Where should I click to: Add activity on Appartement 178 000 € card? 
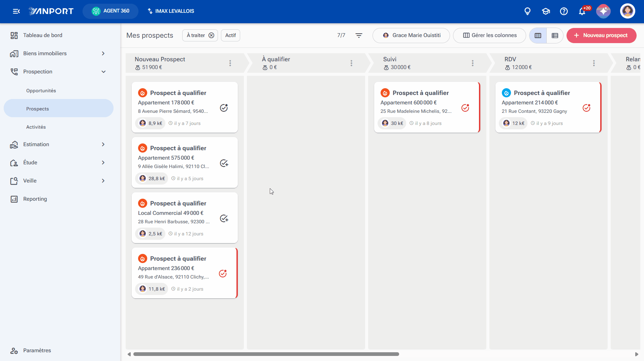pyautogui.click(x=224, y=108)
